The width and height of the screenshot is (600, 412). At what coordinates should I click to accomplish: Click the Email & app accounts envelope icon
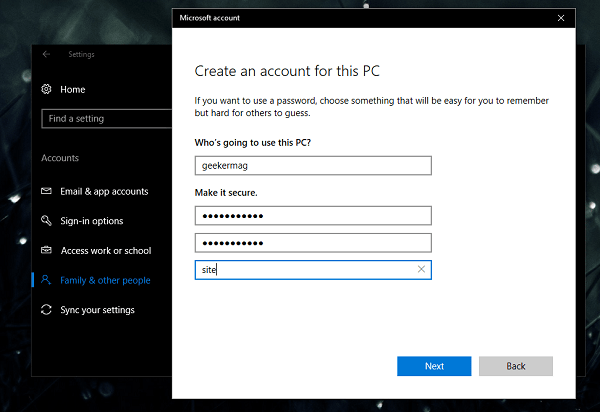point(46,191)
